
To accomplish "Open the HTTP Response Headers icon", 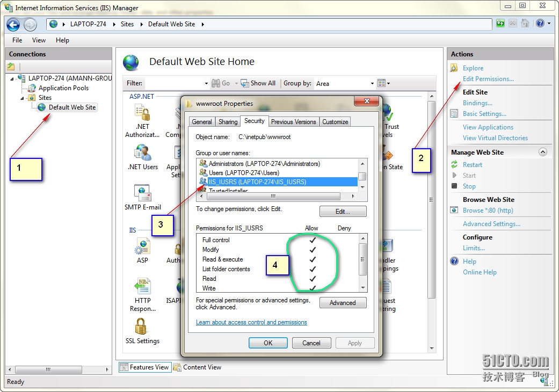I will point(143,287).
